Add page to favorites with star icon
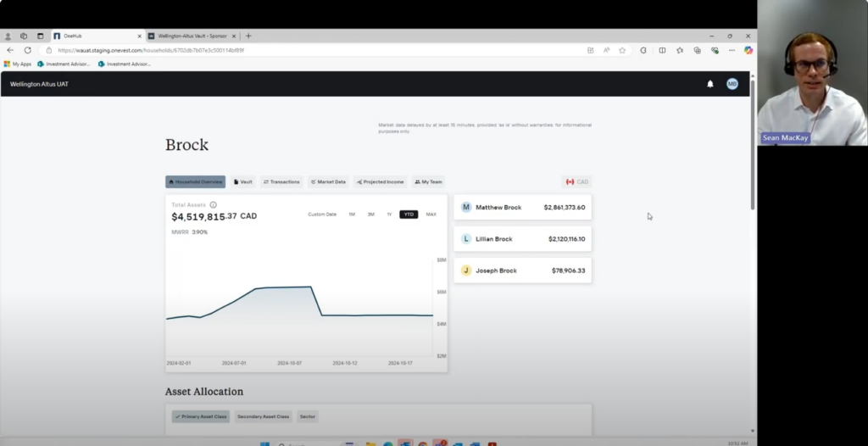This screenshot has width=868, height=446. point(622,50)
